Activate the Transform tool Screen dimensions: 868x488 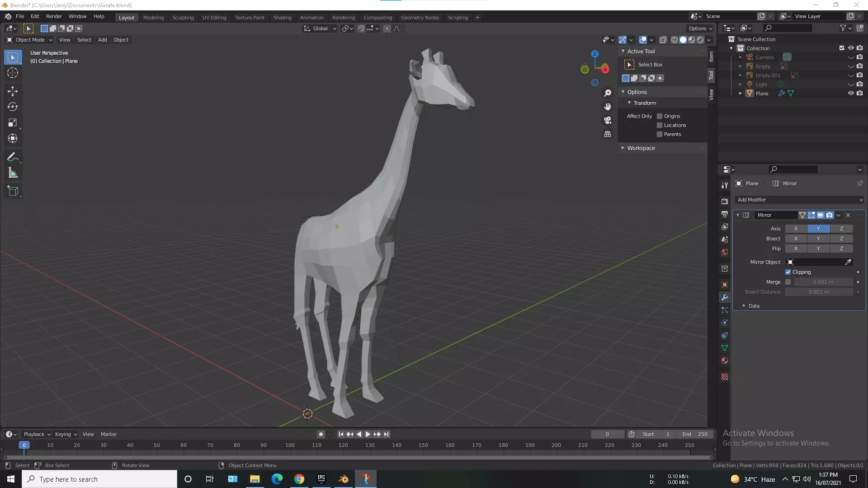pyautogui.click(x=13, y=138)
